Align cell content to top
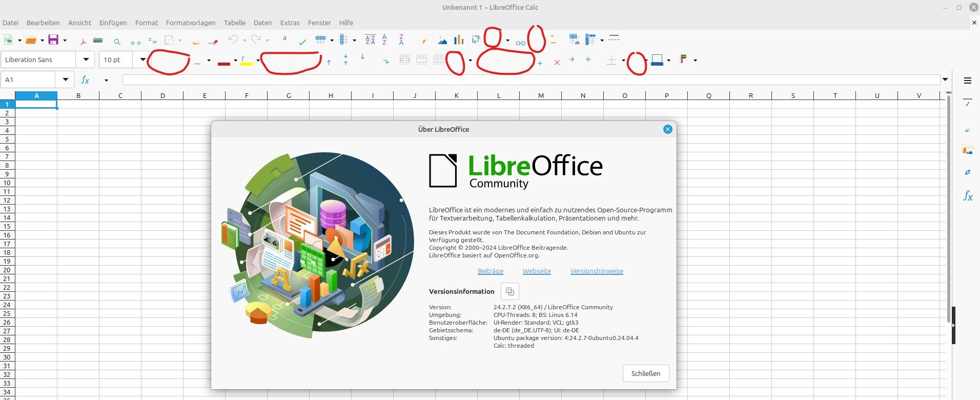Viewport: 980px width, 400px height. [x=329, y=62]
